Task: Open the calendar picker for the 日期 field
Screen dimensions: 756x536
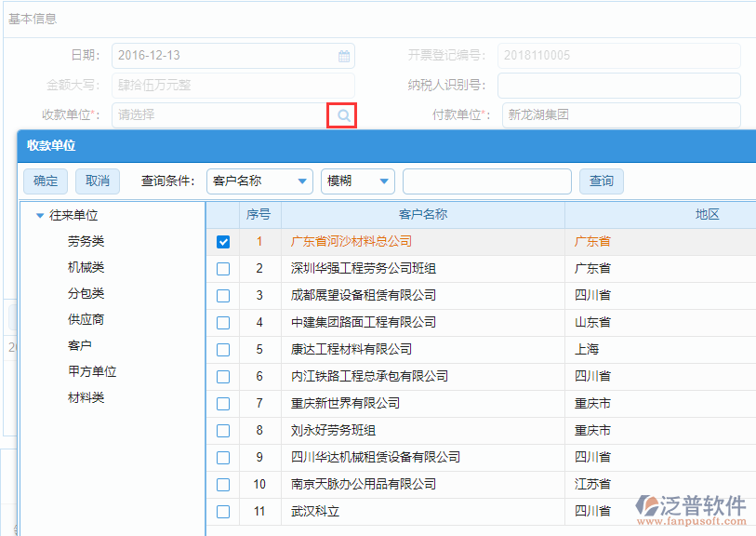Action: [343, 56]
